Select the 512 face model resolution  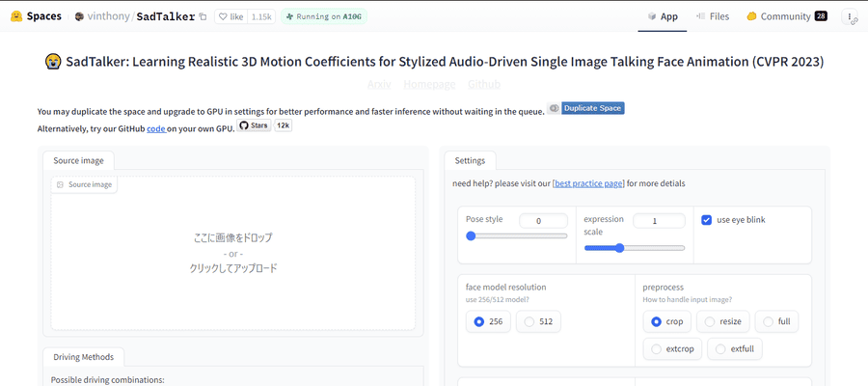(x=537, y=321)
